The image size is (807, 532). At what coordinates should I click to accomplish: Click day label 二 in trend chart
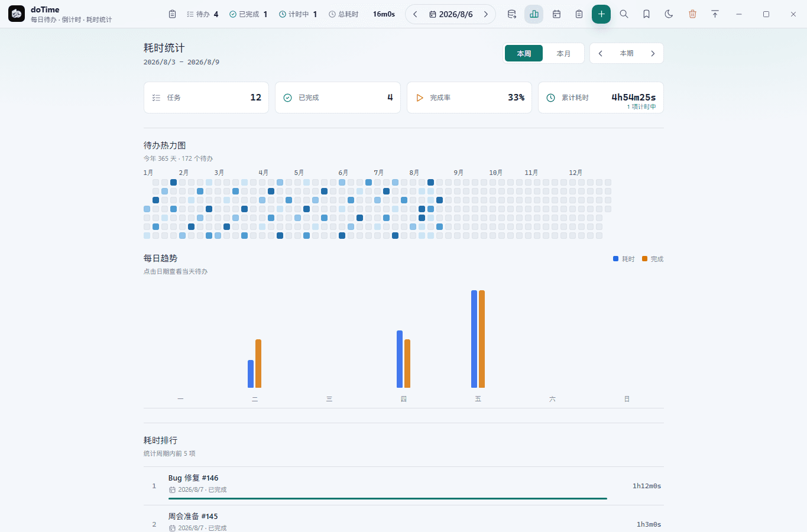coord(255,399)
